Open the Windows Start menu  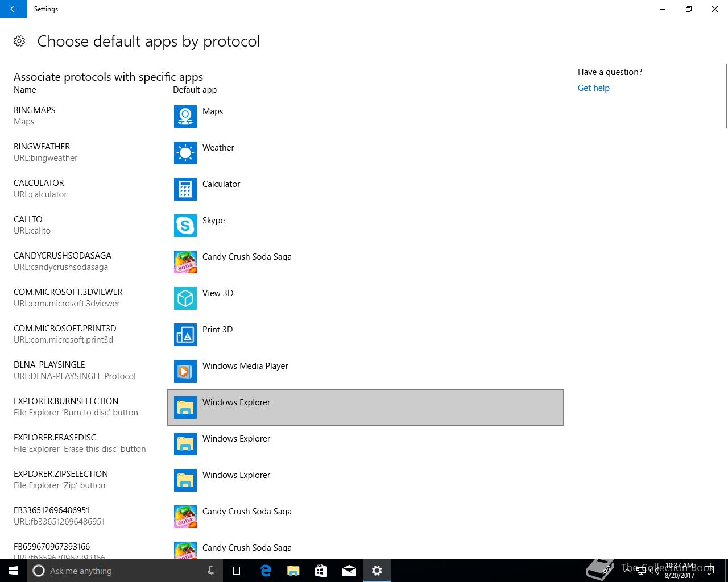click(x=14, y=571)
